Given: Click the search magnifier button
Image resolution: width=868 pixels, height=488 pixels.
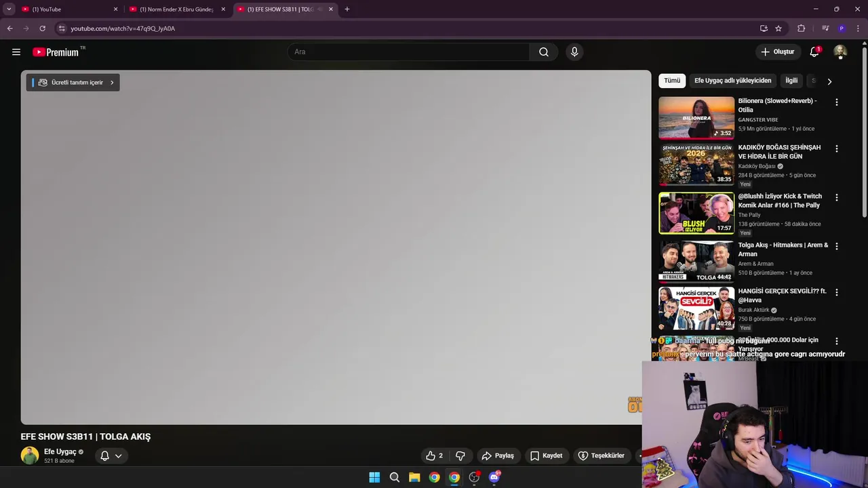Looking at the screenshot, I should (544, 52).
